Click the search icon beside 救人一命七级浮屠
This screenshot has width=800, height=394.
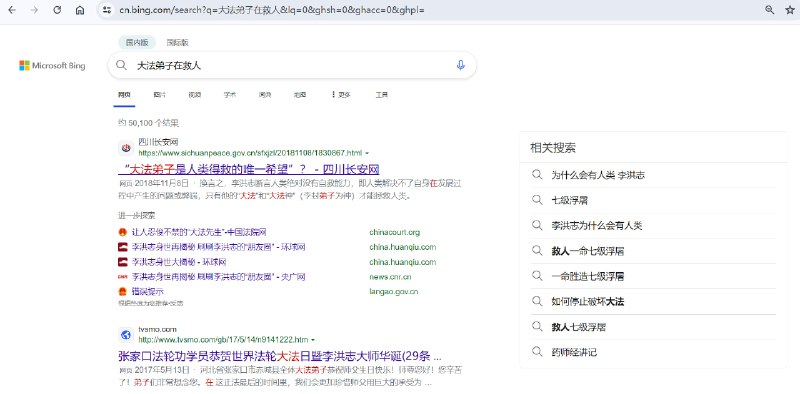point(537,251)
